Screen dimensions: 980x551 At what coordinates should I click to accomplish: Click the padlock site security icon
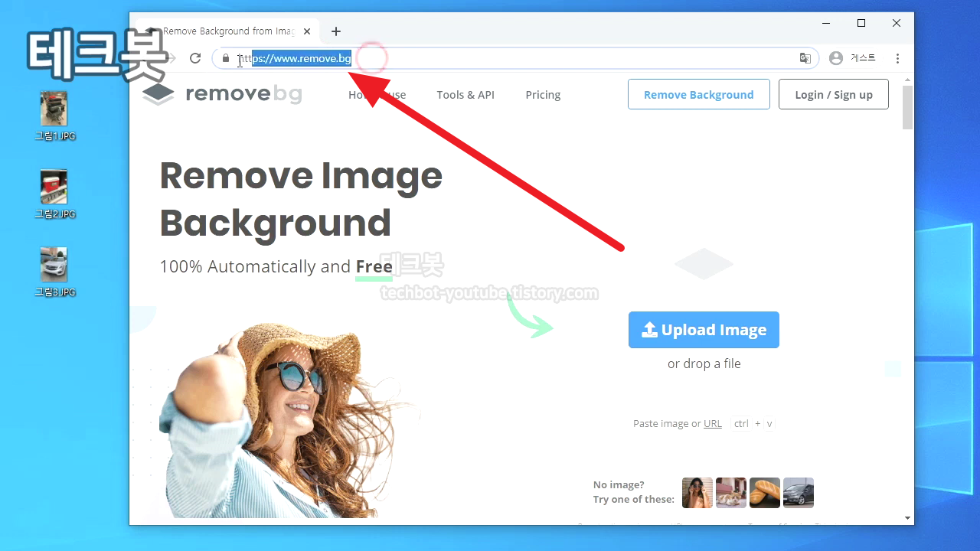coord(225,58)
